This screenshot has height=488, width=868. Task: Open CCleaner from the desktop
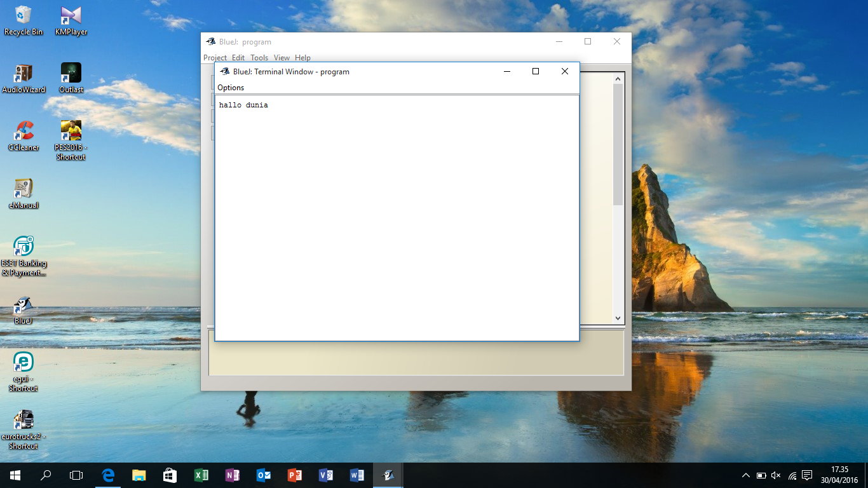[x=23, y=132]
